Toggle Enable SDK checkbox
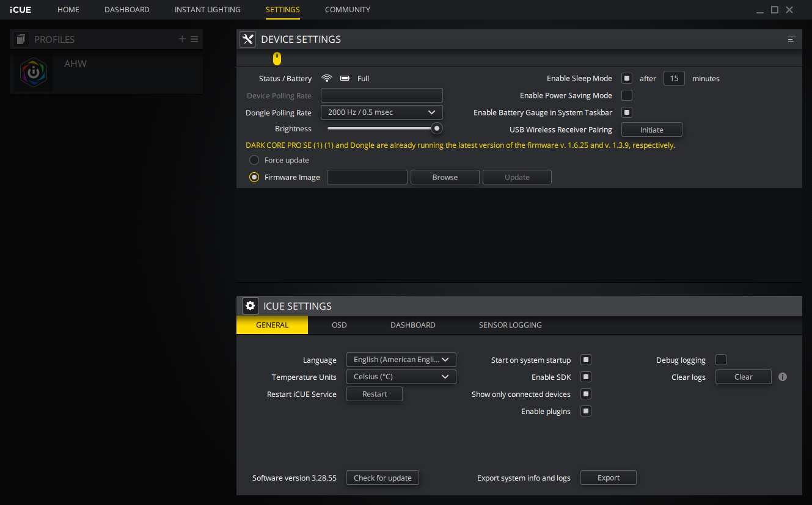Image resolution: width=812 pixels, height=505 pixels. tap(586, 377)
